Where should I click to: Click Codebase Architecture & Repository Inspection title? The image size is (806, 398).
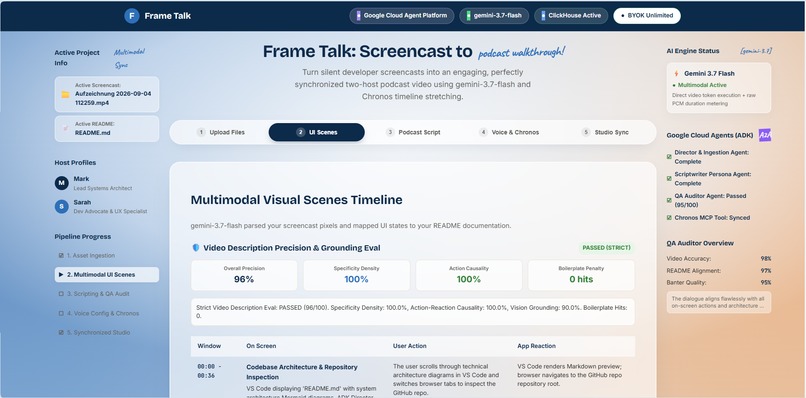[302, 372]
